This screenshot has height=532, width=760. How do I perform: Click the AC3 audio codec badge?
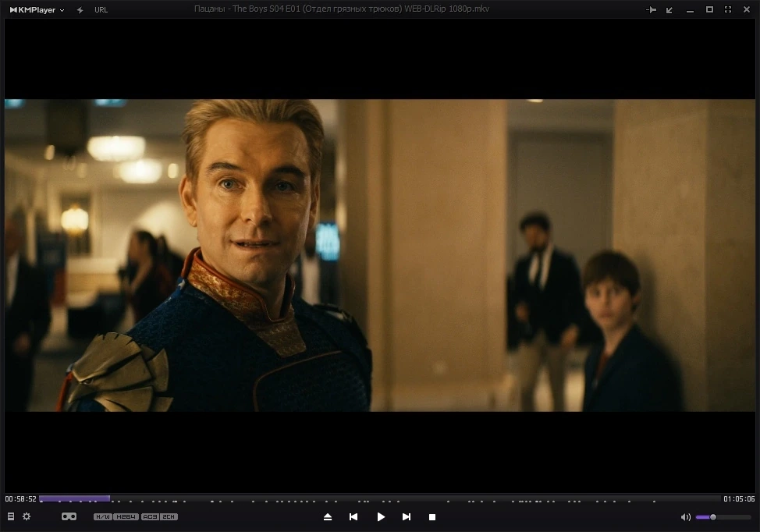click(x=150, y=517)
